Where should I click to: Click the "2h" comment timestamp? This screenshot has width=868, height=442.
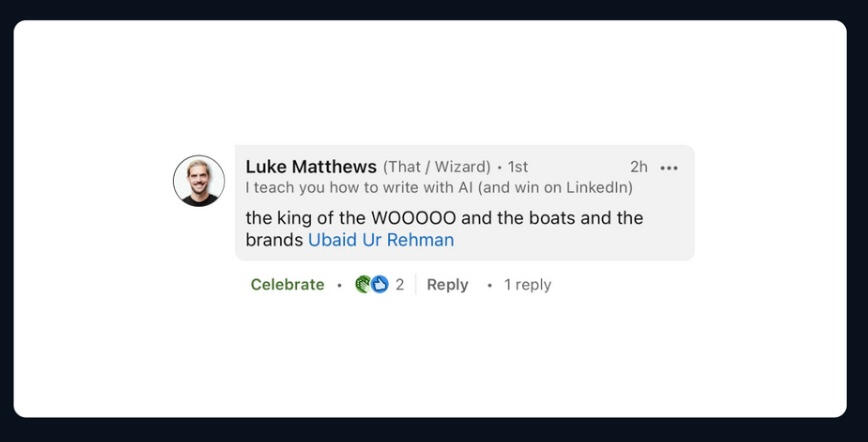638,167
